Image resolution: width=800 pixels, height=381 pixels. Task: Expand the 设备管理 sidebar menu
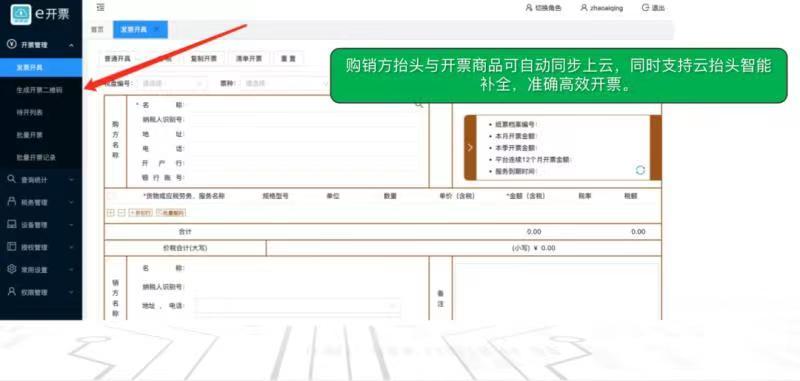click(x=41, y=225)
